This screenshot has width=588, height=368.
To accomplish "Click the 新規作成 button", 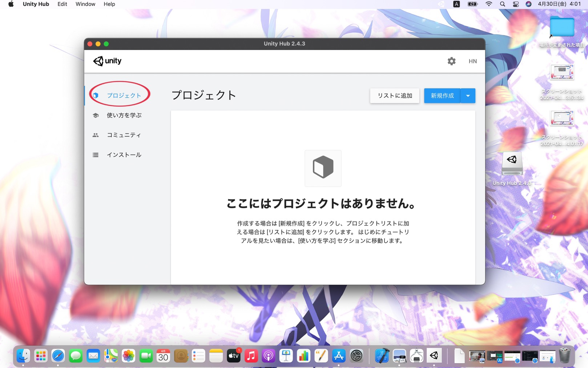I will (442, 96).
